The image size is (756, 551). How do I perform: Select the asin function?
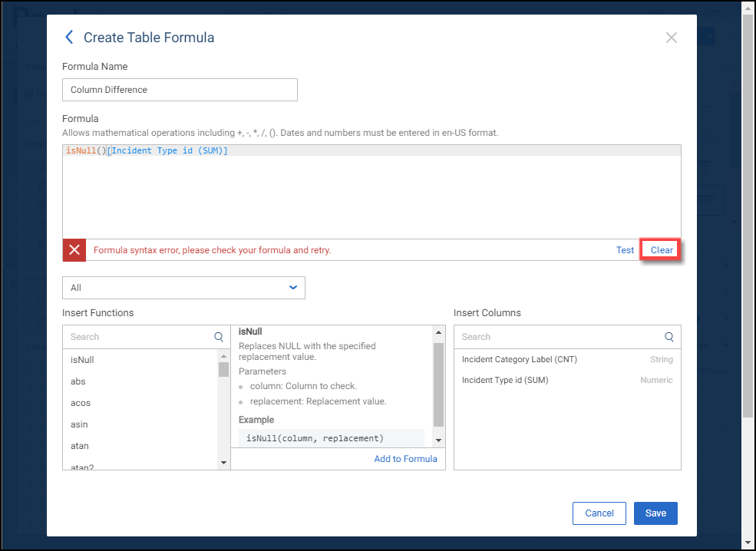click(x=79, y=424)
